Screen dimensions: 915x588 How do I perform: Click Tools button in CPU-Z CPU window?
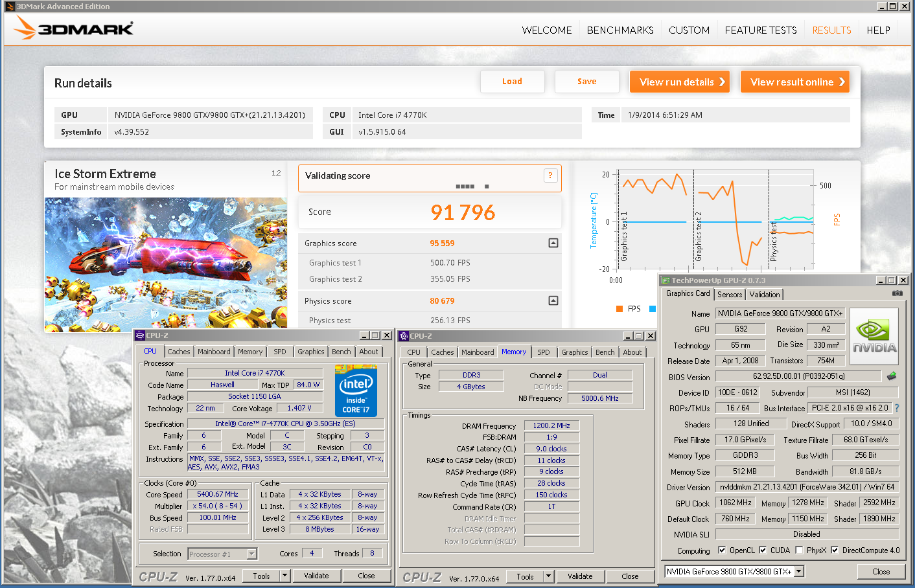(261, 576)
